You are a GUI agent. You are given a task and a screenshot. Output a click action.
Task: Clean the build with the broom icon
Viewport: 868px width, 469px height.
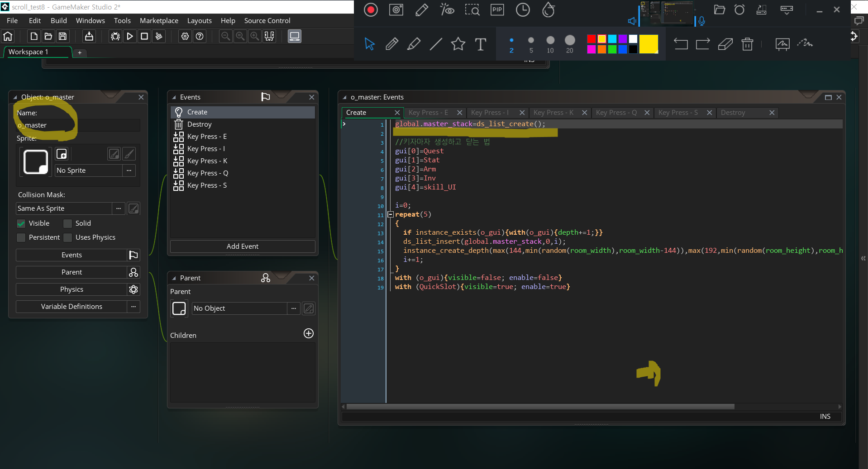[x=159, y=36]
